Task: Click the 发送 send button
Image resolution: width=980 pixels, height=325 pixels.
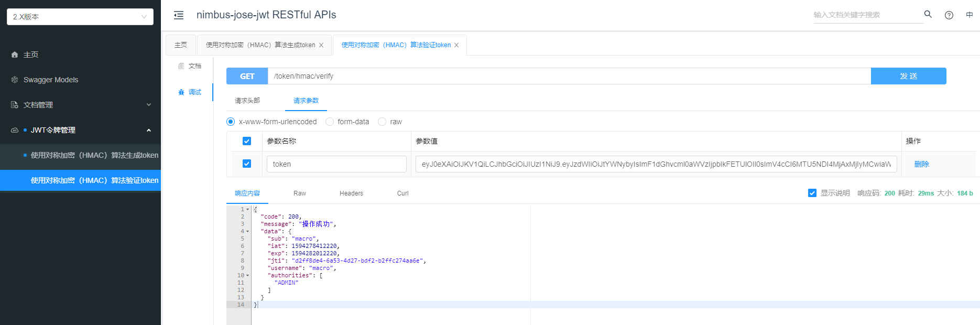Action: (x=909, y=76)
